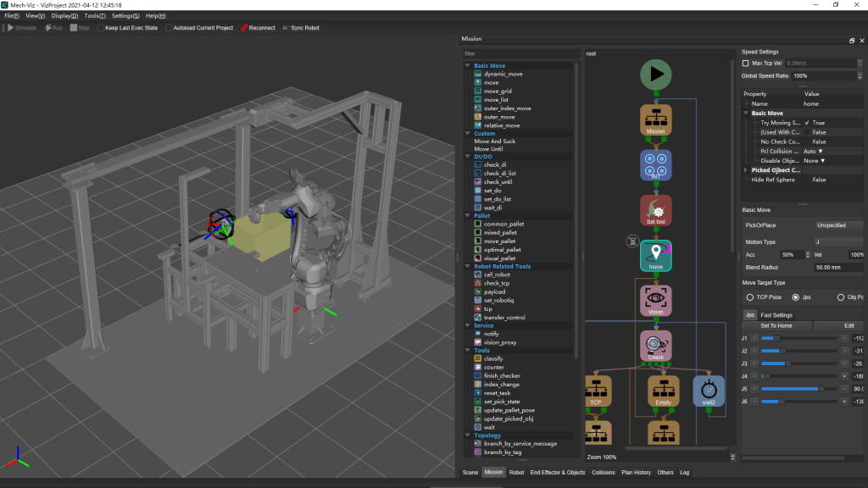Viewport: 868px width, 488px height.
Task: Click the green start play node
Action: tap(655, 75)
